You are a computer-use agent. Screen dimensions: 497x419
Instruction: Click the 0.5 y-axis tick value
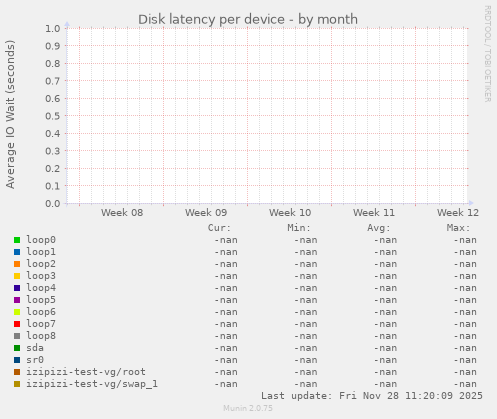(53, 116)
